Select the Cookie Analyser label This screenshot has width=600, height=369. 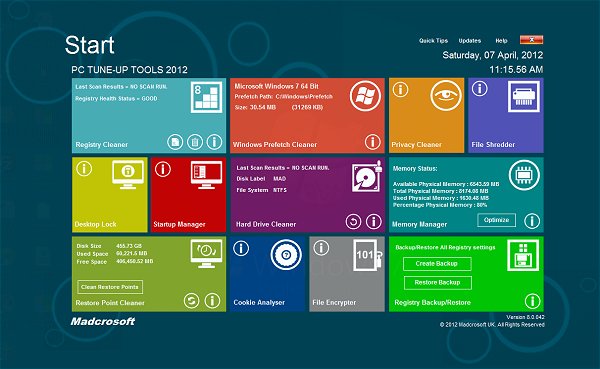[259, 302]
